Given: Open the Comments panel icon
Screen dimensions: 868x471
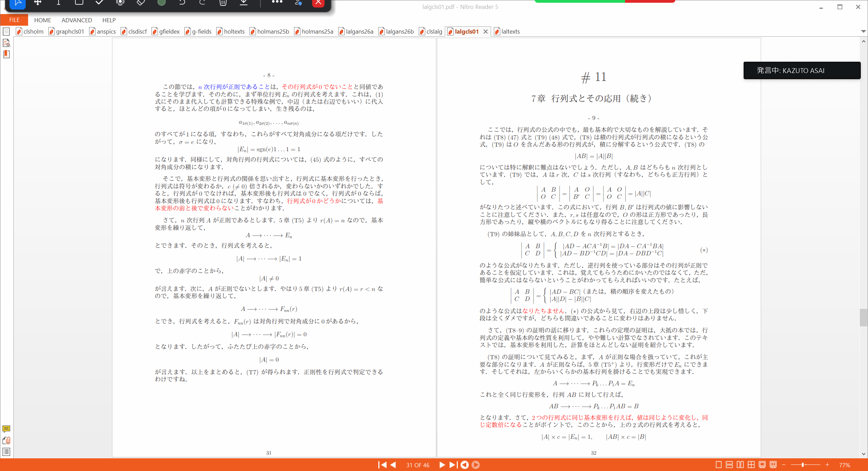Looking at the screenshot, I should point(6,429).
